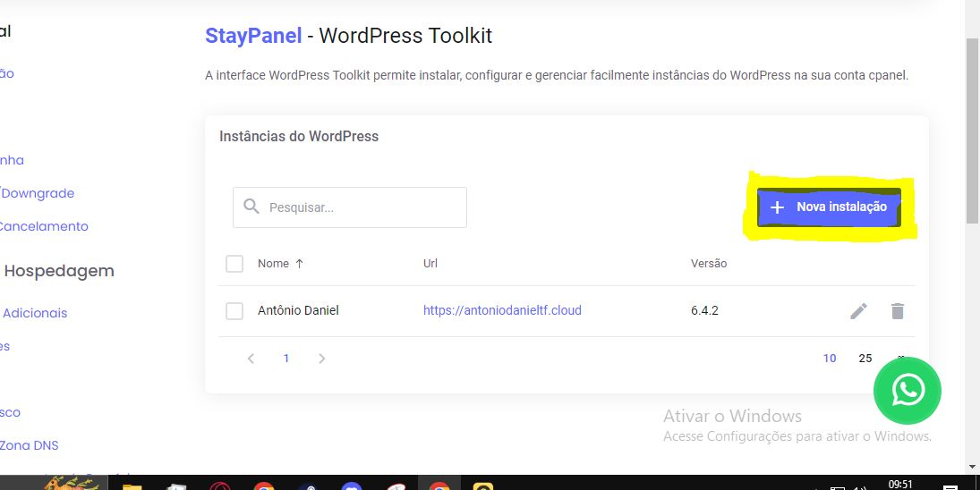The height and width of the screenshot is (490, 980).
Task: Click the Nome sort arrow icon
Action: [x=300, y=264]
